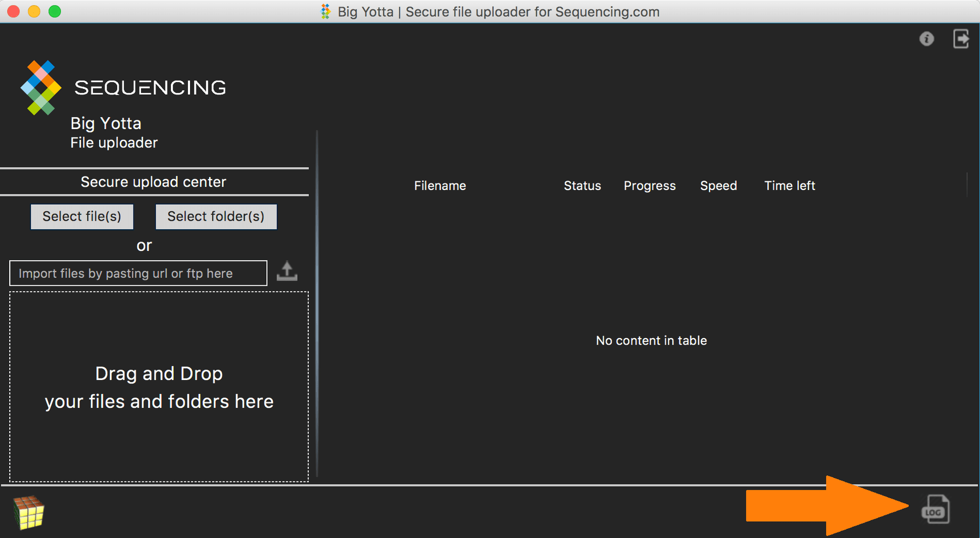Click the Speed column header
The height and width of the screenshot is (538, 980).
click(x=719, y=186)
